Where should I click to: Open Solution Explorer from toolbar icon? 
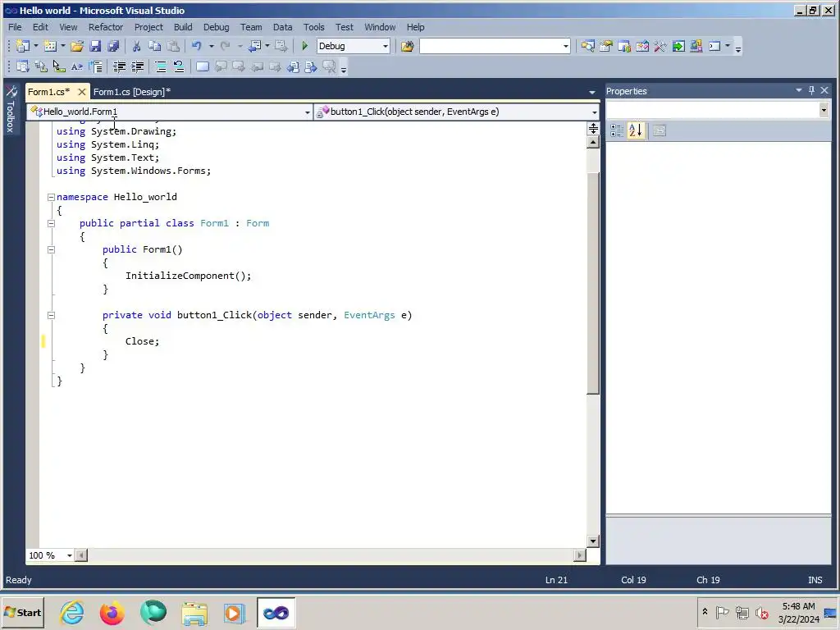[587, 46]
